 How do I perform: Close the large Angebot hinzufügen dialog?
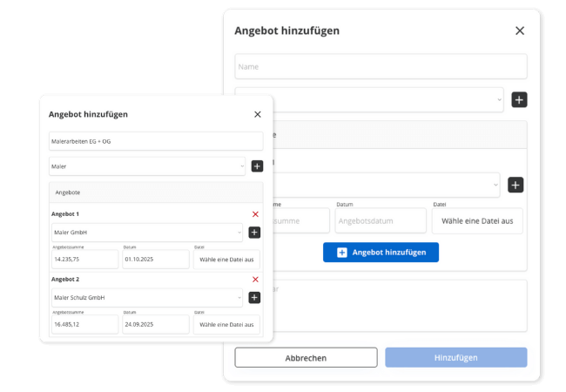tap(520, 30)
